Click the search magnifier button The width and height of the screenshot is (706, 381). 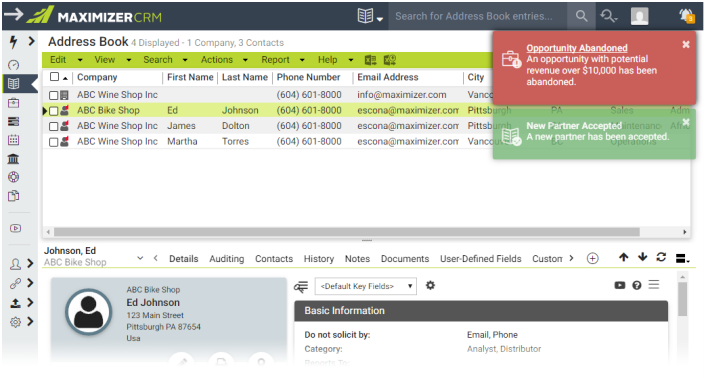coord(581,16)
